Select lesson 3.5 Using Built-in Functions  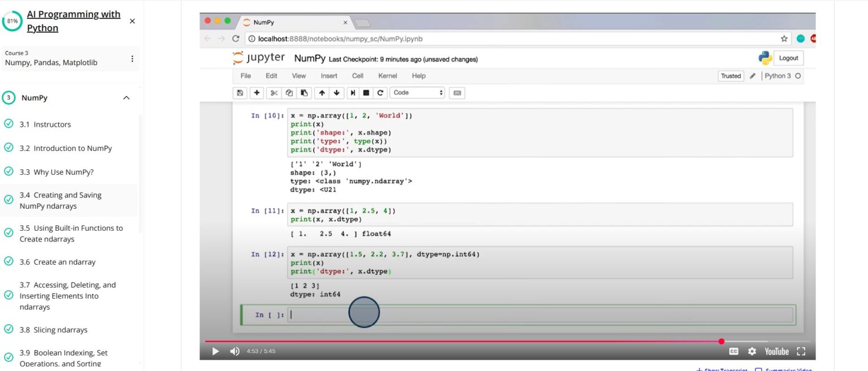pyautogui.click(x=71, y=234)
